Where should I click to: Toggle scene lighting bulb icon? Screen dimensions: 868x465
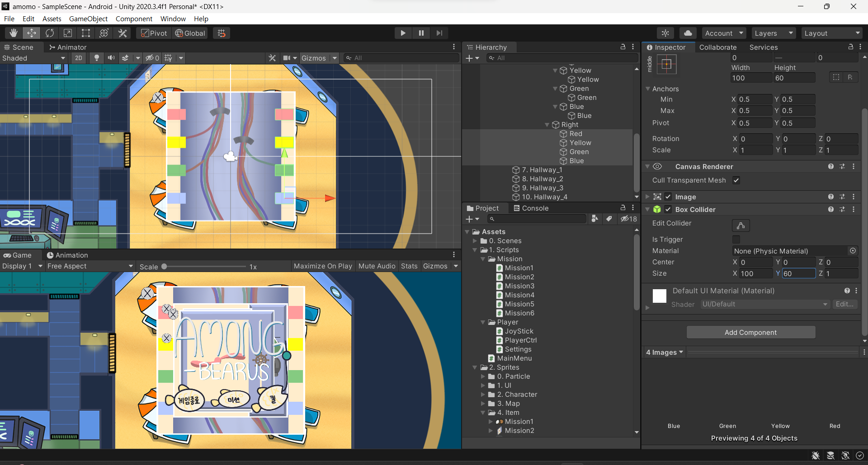point(96,58)
